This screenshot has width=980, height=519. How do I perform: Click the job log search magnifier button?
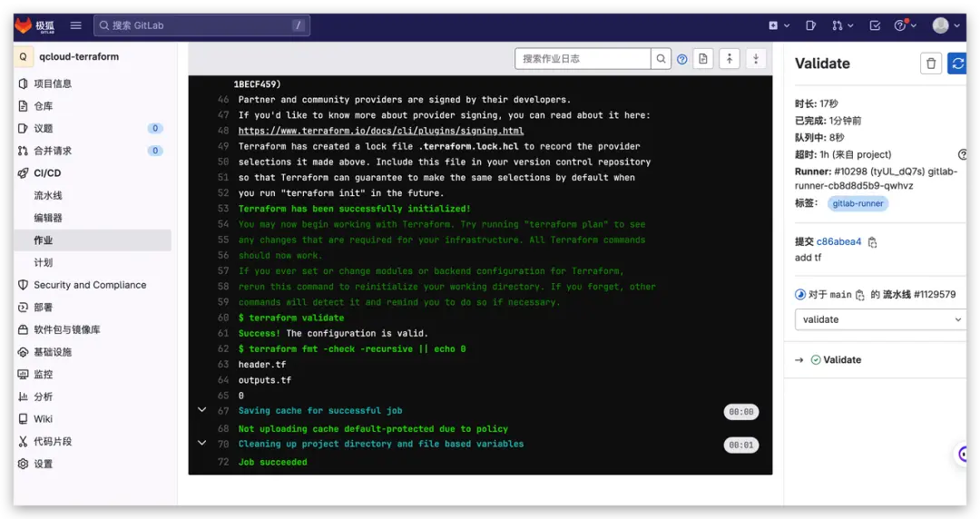(x=661, y=59)
